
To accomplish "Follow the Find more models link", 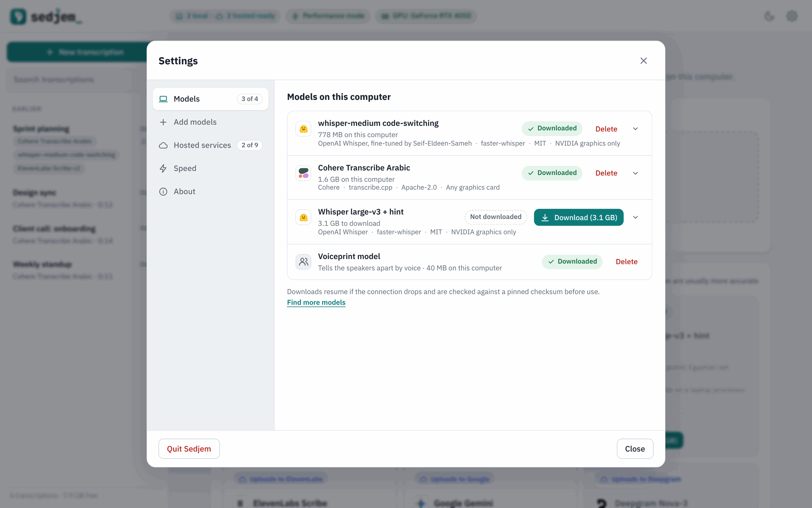I will (316, 302).
